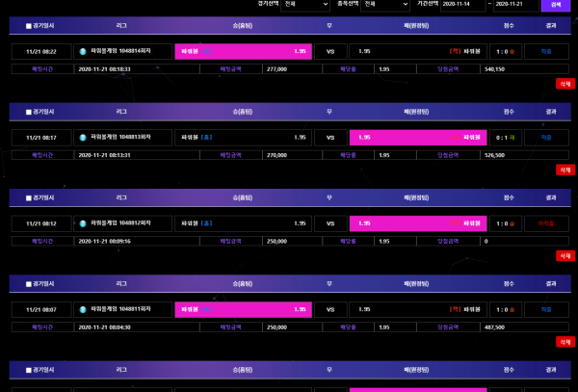The width and height of the screenshot is (578, 392).
Task: Tick the header checkbox above the 11/21 08:12 bet
Action: click(x=29, y=198)
